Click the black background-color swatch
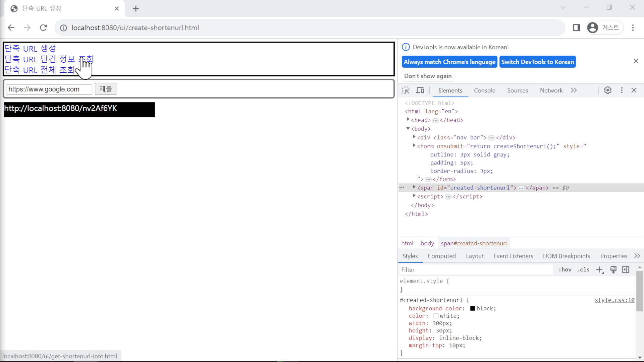The height and width of the screenshot is (362, 644). (473, 308)
